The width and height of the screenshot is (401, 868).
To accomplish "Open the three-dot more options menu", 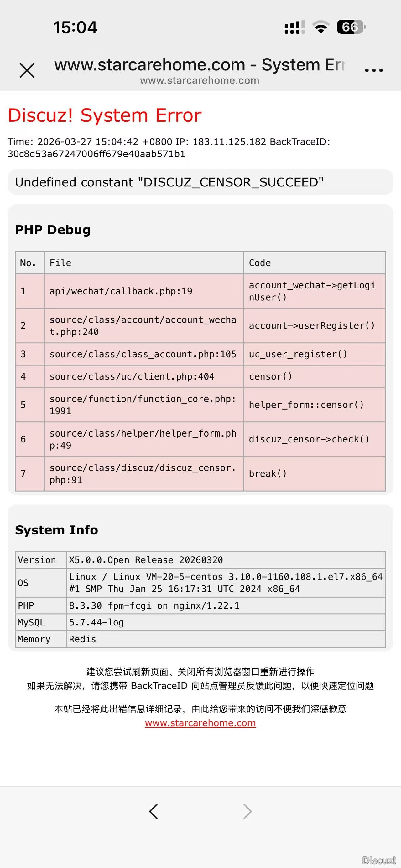I will pyautogui.click(x=374, y=70).
